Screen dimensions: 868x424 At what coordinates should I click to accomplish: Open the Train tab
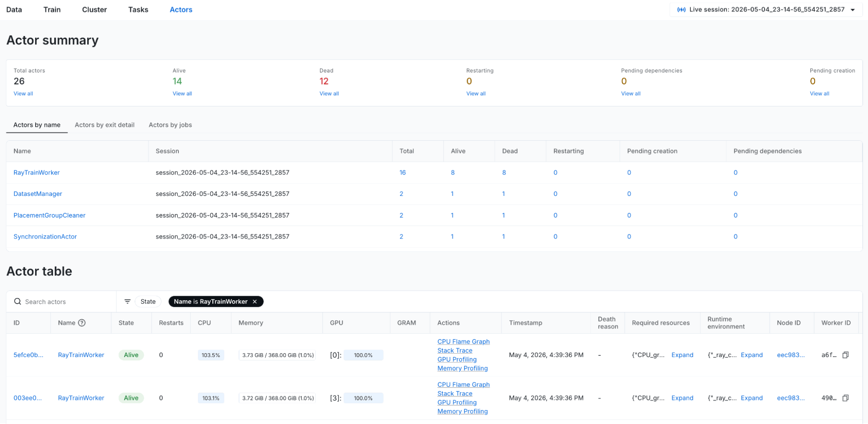(52, 10)
